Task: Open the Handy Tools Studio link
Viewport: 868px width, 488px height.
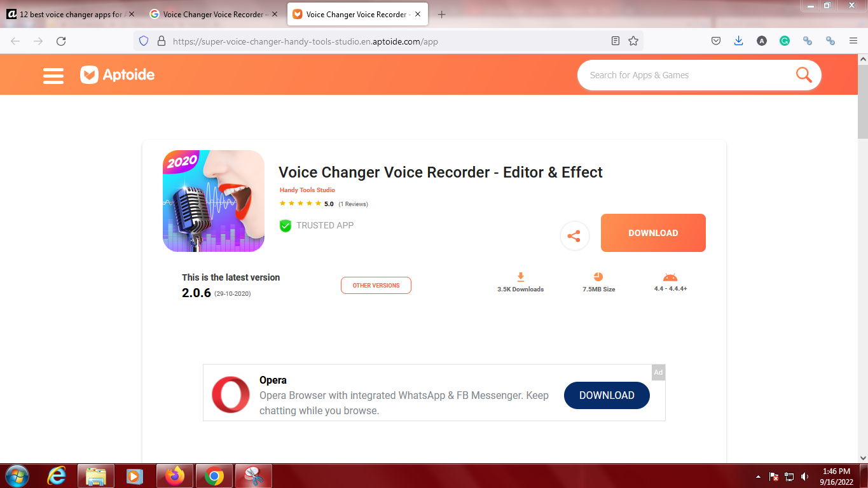Action: 307,190
